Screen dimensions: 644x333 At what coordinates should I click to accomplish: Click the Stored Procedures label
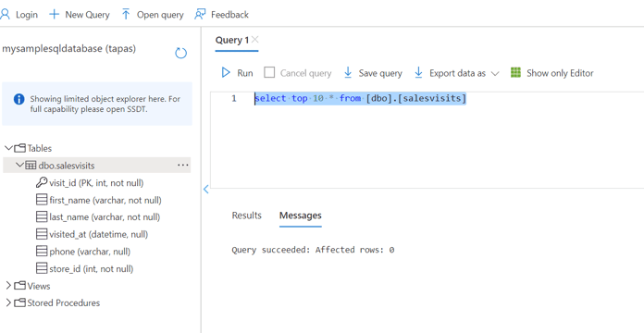[x=64, y=303]
